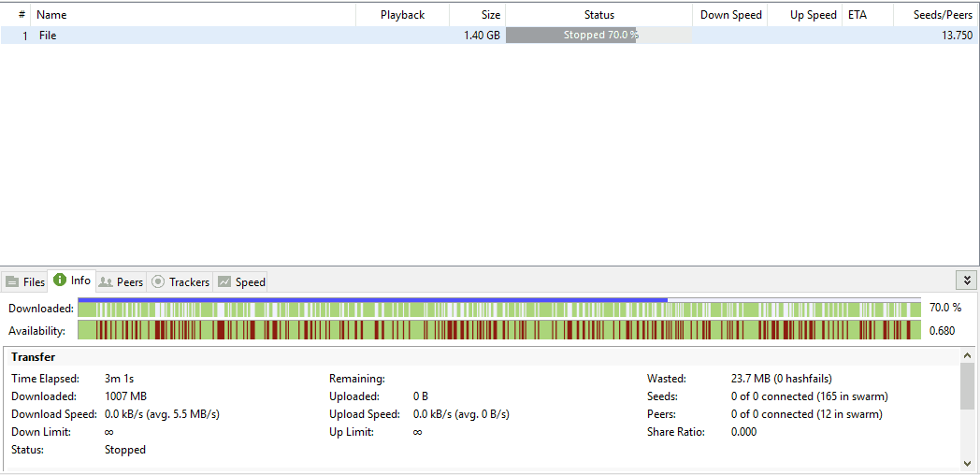Click the Status value Stopped in Transfer
This screenshot has width=980, height=475.
pyautogui.click(x=125, y=450)
